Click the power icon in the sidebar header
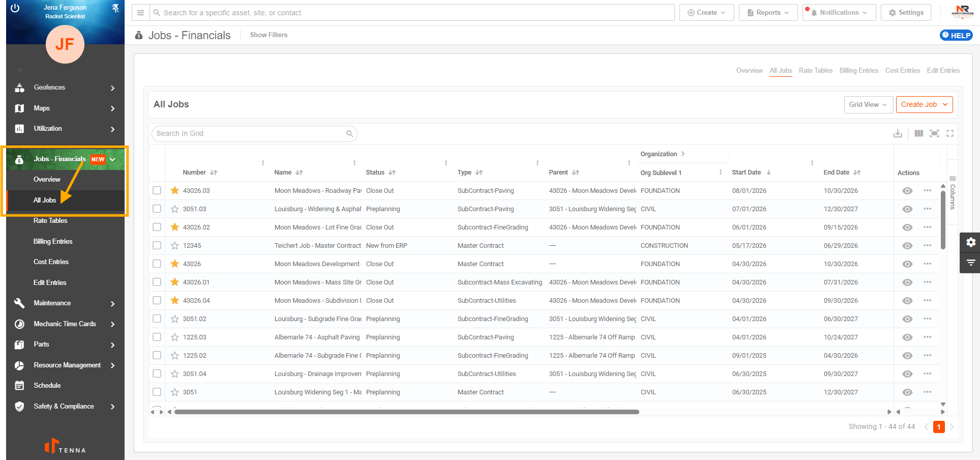 coord(15,8)
